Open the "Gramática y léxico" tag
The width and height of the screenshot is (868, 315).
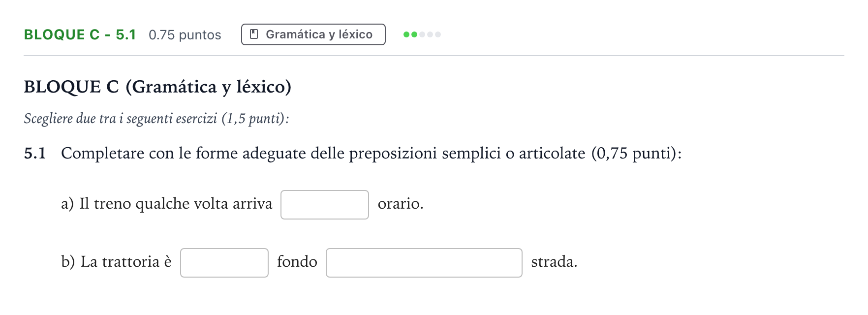coord(313,34)
